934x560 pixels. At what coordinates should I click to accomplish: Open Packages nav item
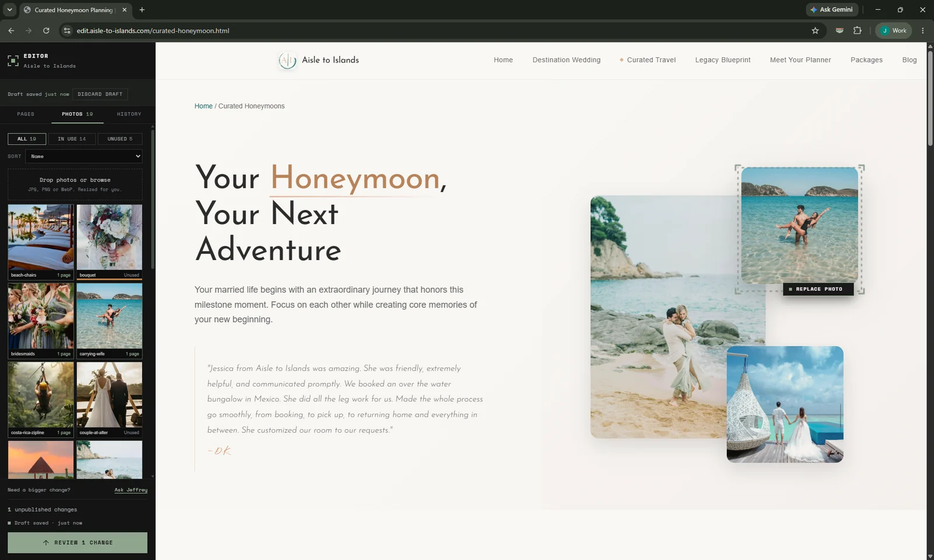coord(866,60)
